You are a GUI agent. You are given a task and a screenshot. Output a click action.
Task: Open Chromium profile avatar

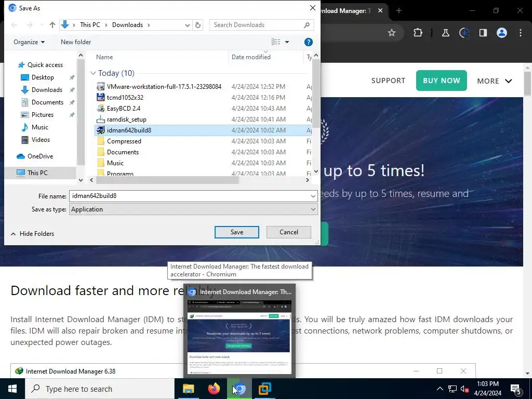[x=502, y=33]
